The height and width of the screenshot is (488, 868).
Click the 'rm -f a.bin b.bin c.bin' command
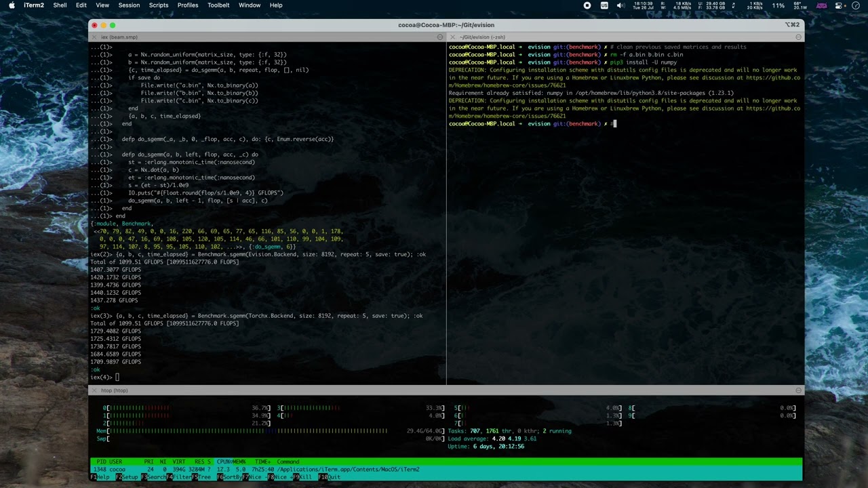tap(646, 54)
